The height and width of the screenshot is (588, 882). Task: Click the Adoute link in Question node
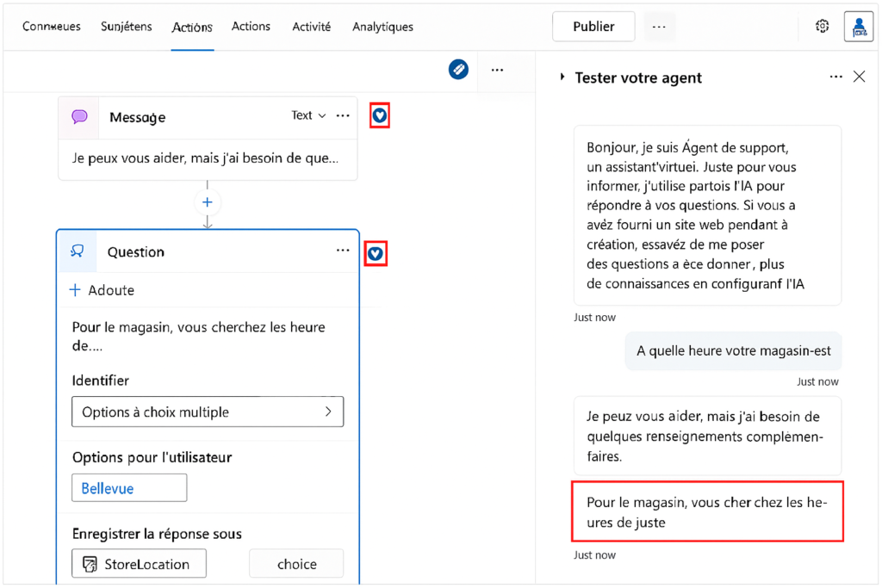tap(102, 290)
